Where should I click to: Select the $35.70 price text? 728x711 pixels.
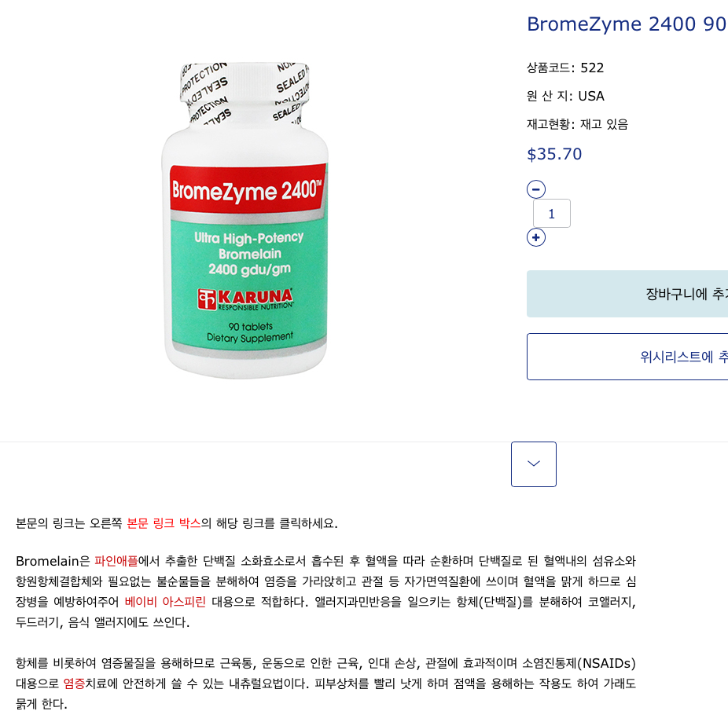point(554,154)
